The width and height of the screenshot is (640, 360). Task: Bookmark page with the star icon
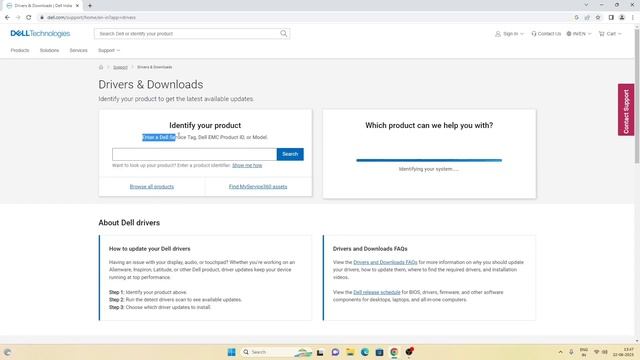point(598,17)
